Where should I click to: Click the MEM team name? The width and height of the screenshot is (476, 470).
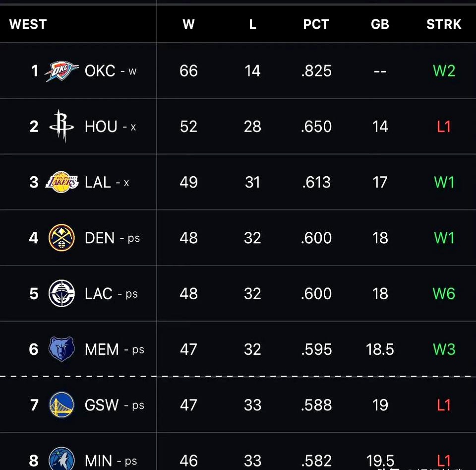(x=102, y=349)
